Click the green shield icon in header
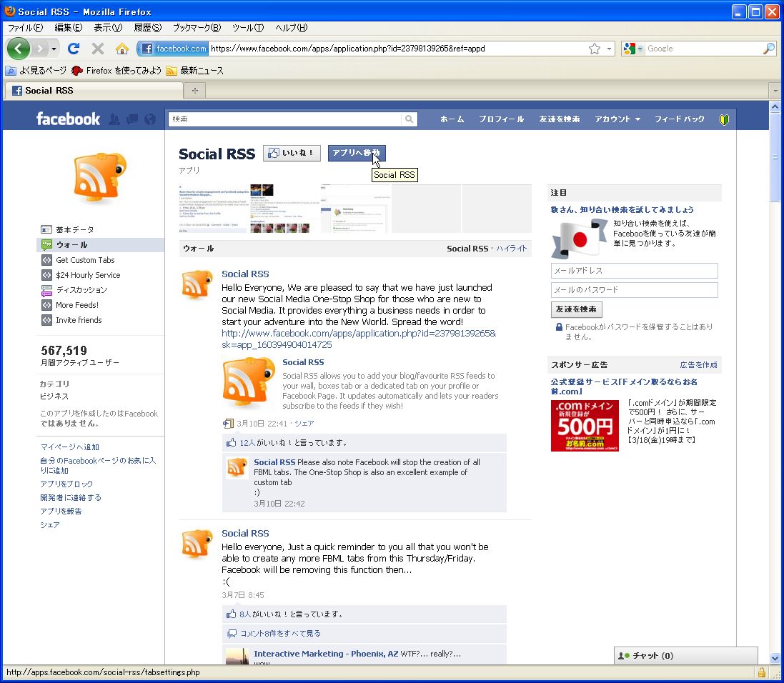 [724, 119]
